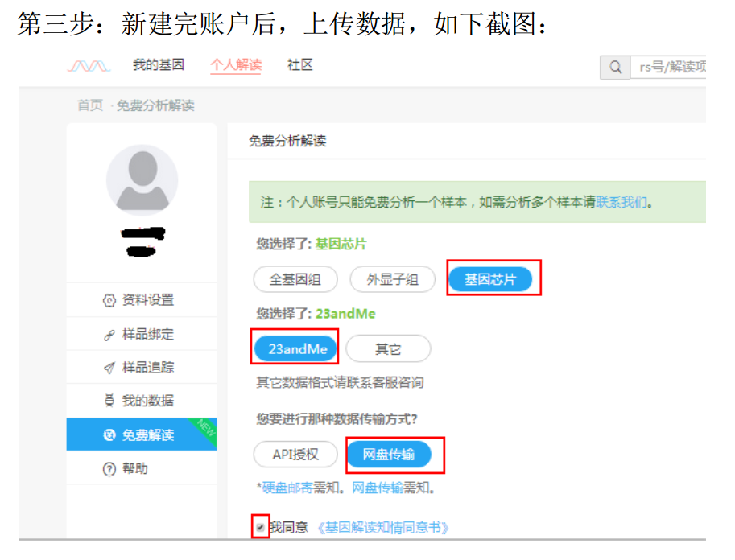Open the 《基因解读知情同意书》 link

383,528
